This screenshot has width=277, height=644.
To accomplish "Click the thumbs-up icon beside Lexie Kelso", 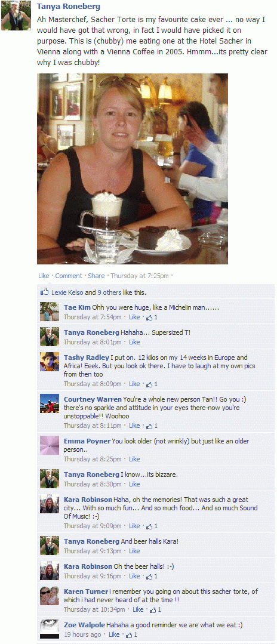I will point(44,292).
